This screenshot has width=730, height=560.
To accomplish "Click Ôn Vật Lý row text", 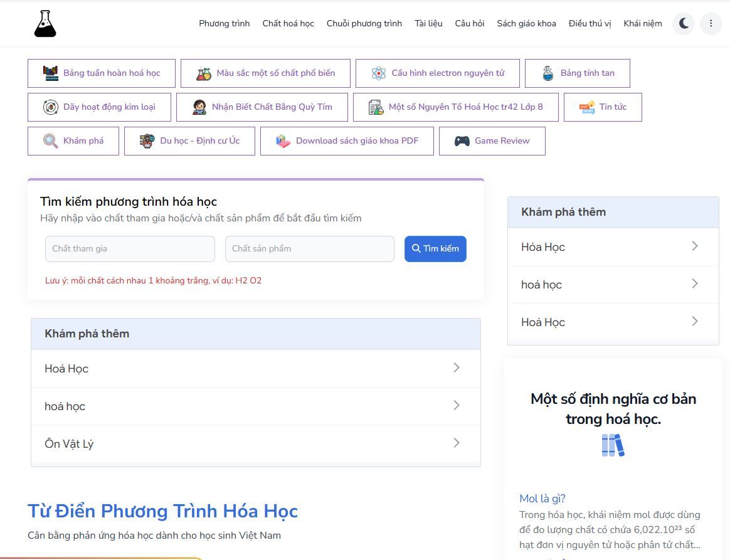I will point(69,443).
